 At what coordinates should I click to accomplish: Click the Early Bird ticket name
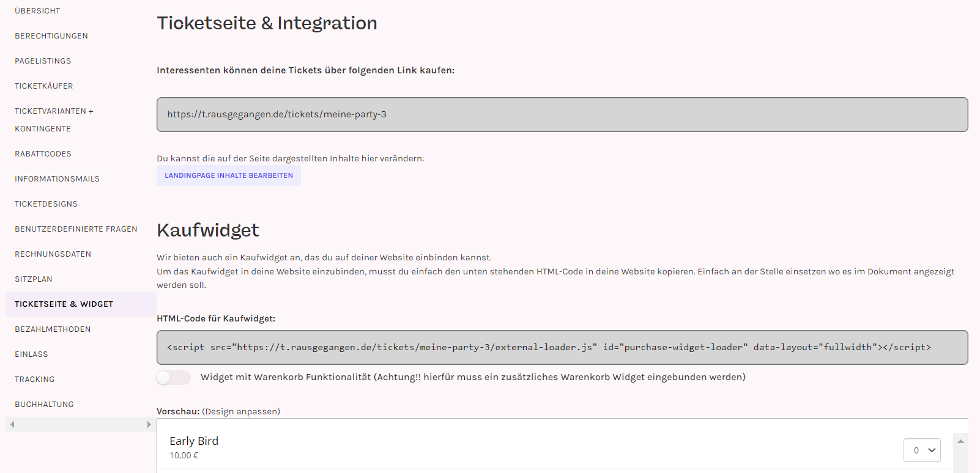tap(194, 441)
